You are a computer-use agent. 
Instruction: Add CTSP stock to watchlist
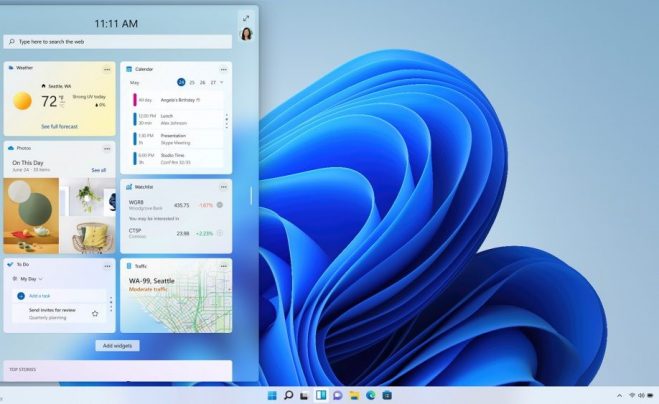pos(219,233)
